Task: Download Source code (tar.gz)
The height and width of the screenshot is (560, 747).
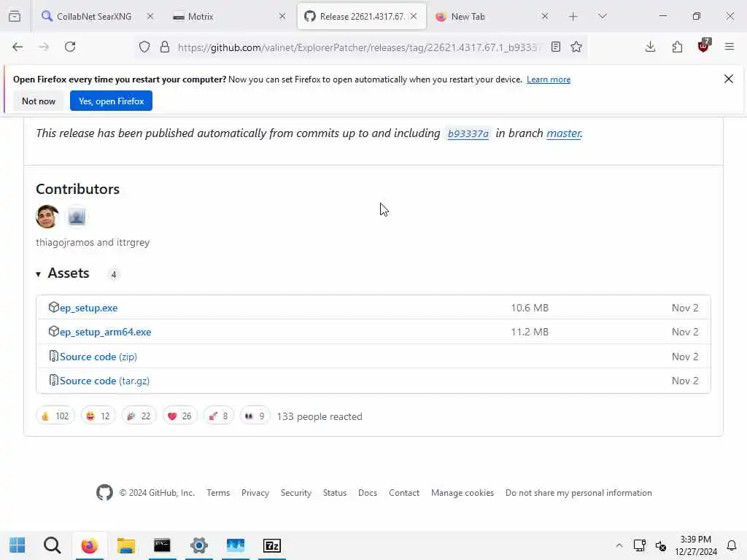Action: point(104,381)
